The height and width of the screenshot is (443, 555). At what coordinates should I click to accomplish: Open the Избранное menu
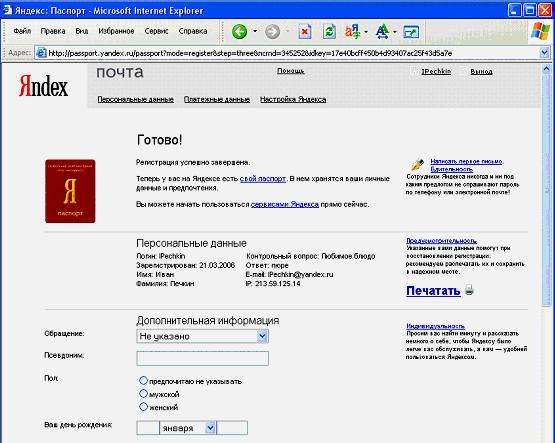116,31
